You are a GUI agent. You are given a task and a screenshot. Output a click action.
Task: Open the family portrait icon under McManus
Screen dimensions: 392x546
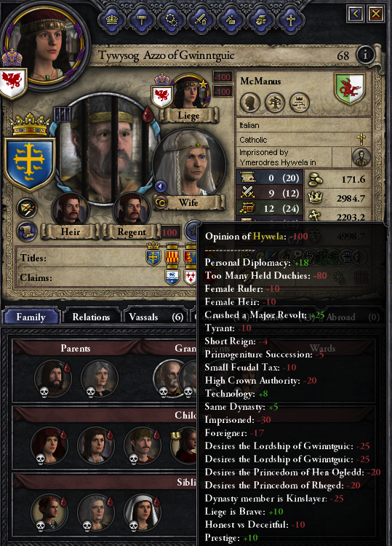249,103
